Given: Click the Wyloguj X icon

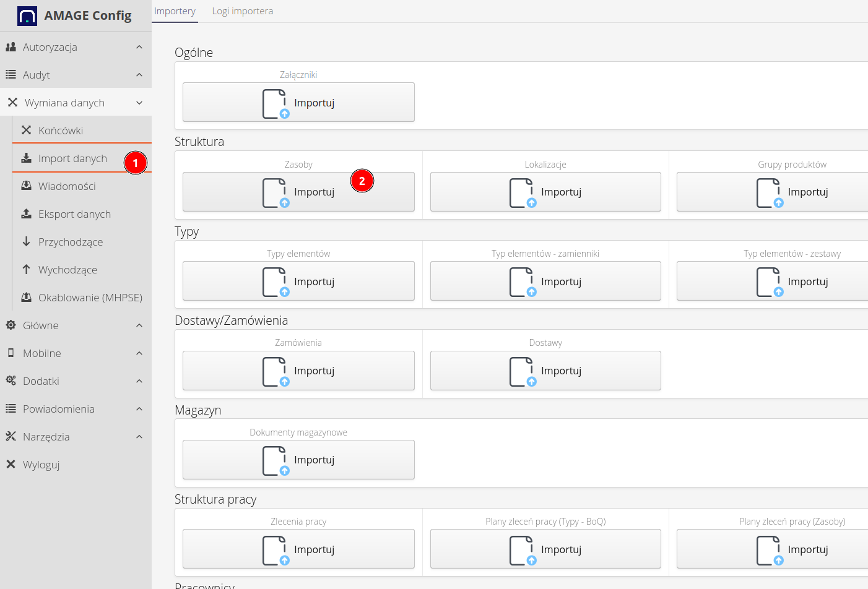Looking at the screenshot, I should 11,465.
